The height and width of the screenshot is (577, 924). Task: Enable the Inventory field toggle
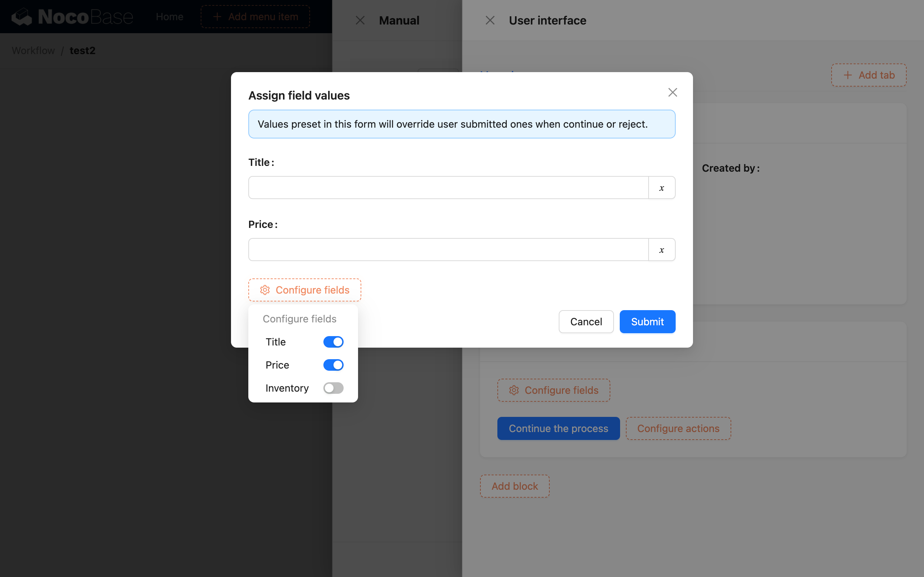(x=333, y=388)
